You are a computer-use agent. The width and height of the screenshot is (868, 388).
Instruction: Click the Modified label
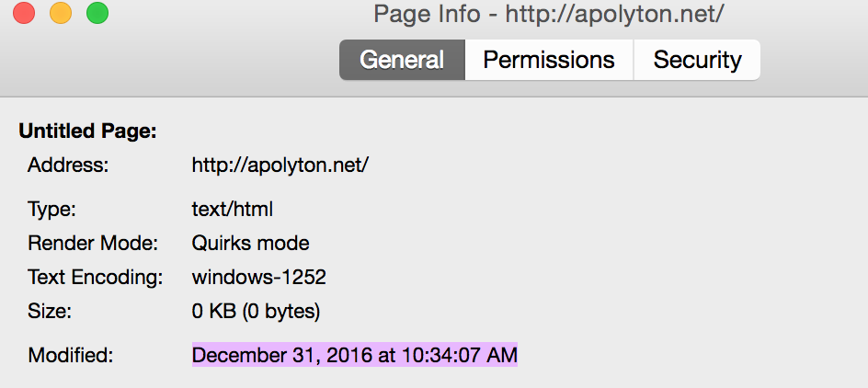coord(70,355)
